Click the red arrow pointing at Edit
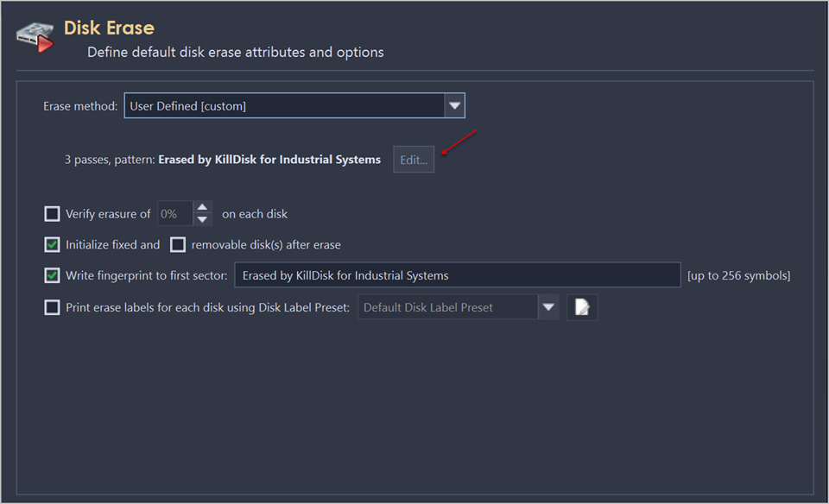This screenshot has height=504, width=829. (459, 143)
